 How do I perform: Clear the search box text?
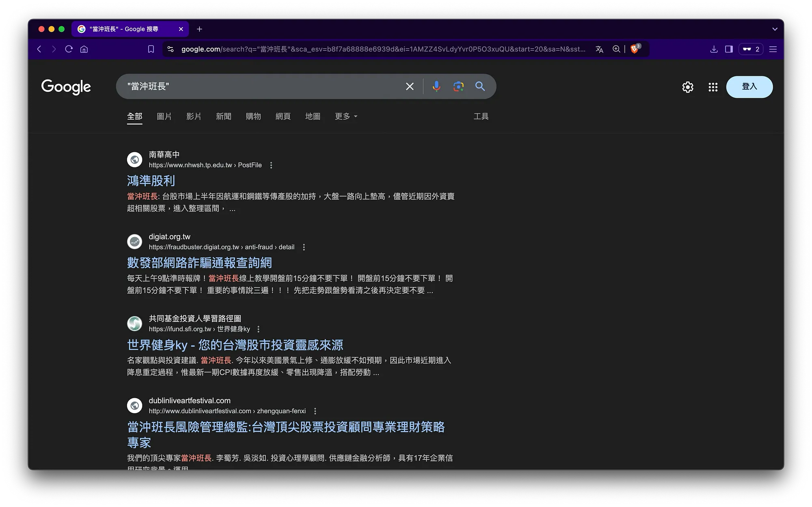pyautogui.click(x=410, y=86)
